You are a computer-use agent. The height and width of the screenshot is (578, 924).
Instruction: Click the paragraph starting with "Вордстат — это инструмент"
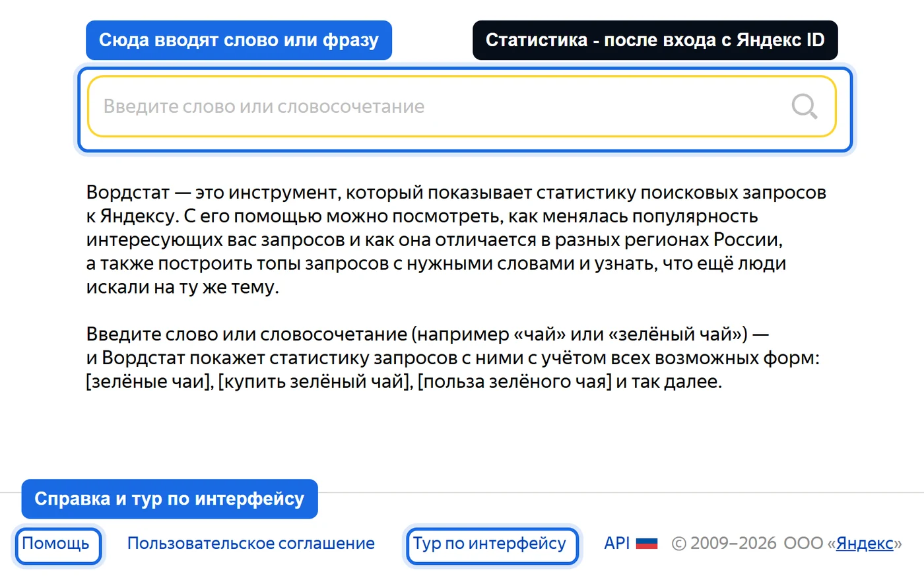click(x=456, y=240)
